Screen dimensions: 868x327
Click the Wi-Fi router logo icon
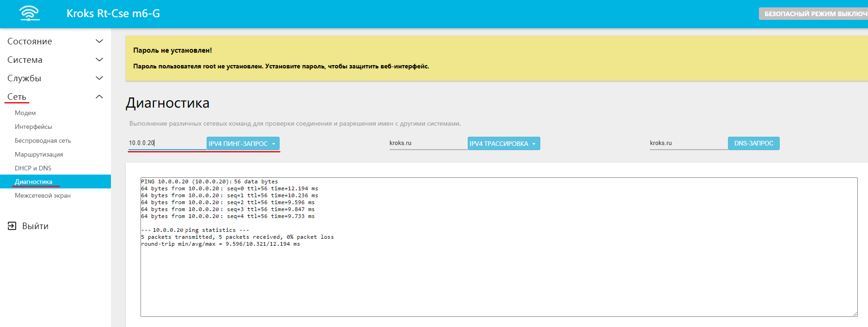point(30,13)
